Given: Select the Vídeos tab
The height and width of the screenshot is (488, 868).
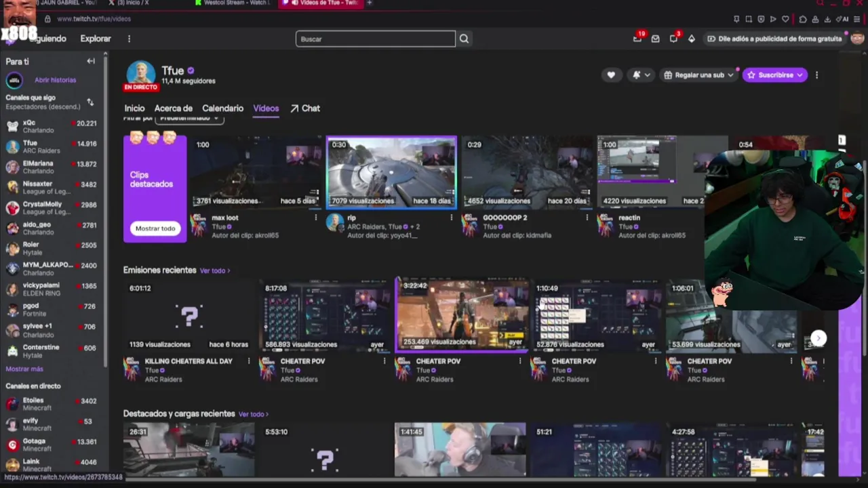Looking at the screenshot, I should click(x=266, y=108).
